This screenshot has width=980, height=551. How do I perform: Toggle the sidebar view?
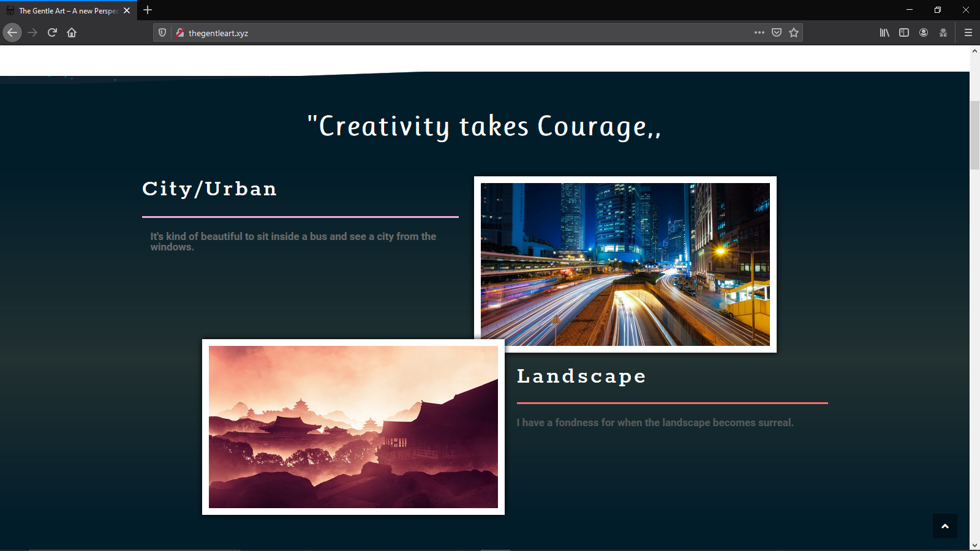(904, 32)
